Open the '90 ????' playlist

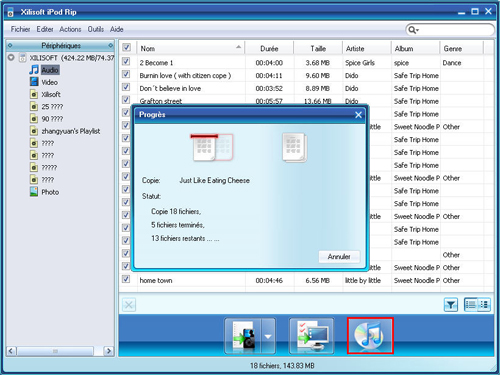pos(52,119)
